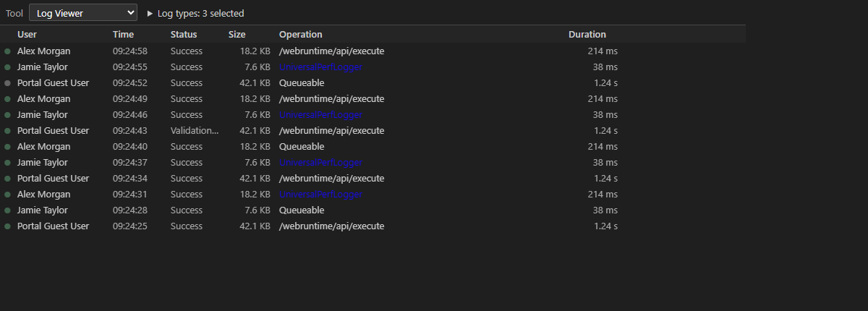
Task: Click Alex Morgan in the 09:24:58 row
Action: tap(44, 51)
